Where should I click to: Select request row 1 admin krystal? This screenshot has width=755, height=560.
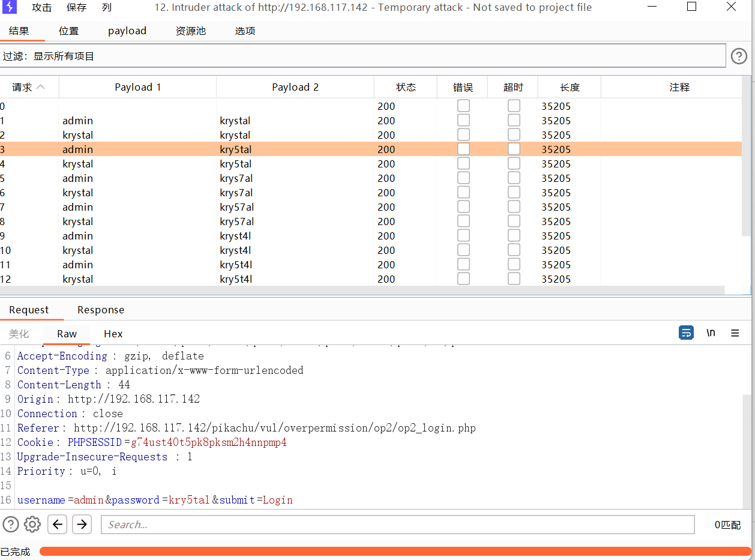[371, 121]
